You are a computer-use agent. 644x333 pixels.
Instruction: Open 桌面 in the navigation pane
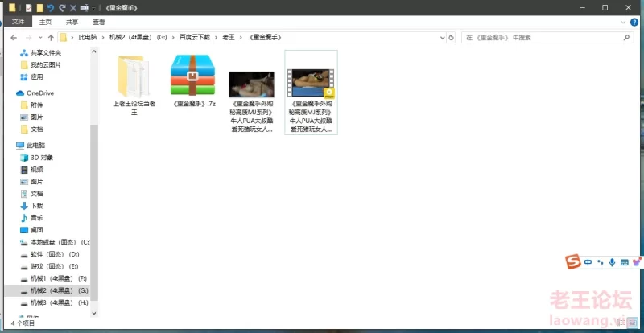point(31,230)
